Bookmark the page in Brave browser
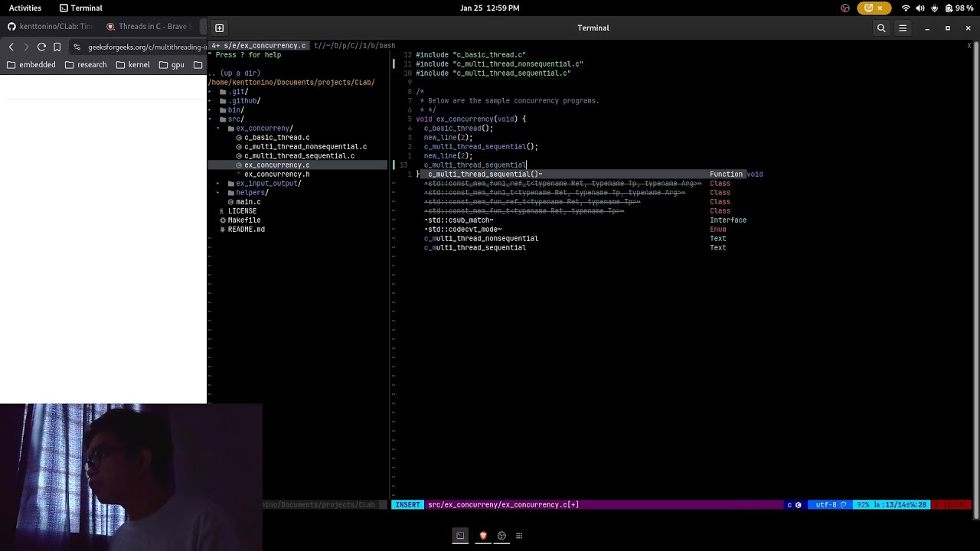 (x=57, y=47)
